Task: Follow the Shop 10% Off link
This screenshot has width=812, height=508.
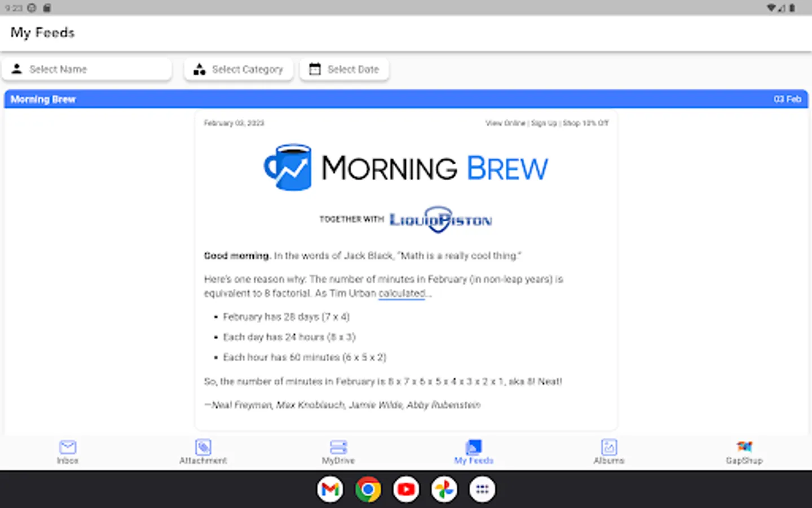Action: click(x=585, y=123)
